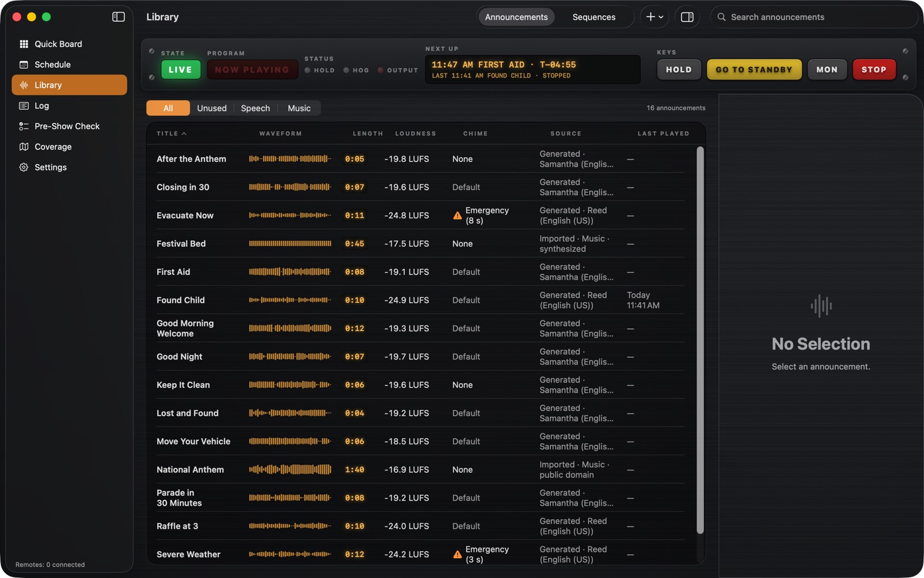
Task: Click the Search announcements field
Action: (x=814, y=17)
